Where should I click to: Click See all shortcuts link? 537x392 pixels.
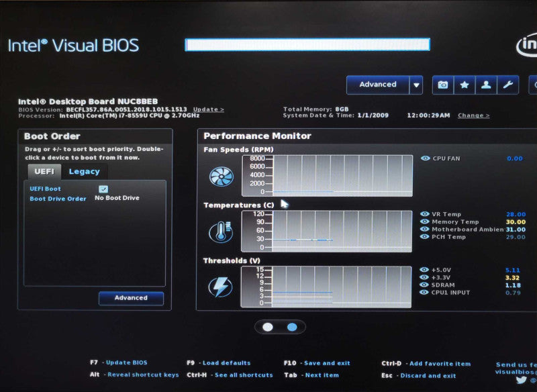pyautogui.click(x=244, y=375)
